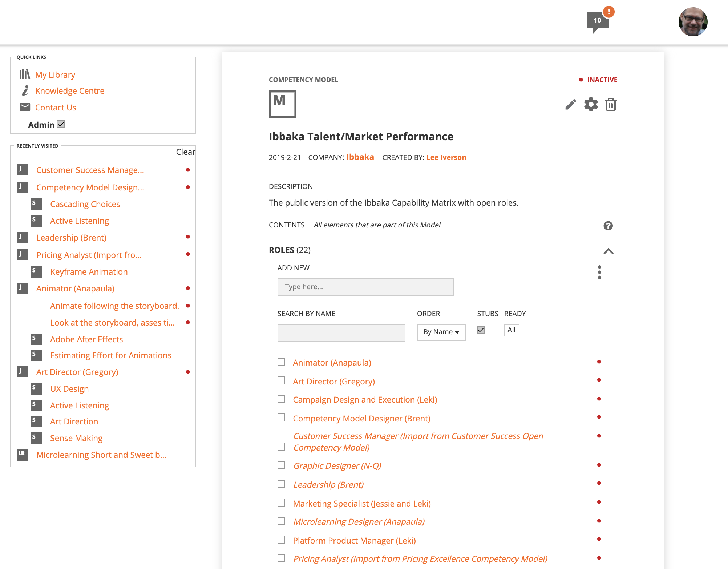Click the user profile avatar photo
Screen dimensions: 728x569
click(x=693, y=22)
